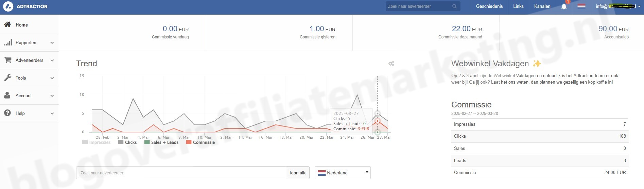This screenshot has height=189, width=644.
Task: Click the search magnifier icon
Action: (454, 6)
